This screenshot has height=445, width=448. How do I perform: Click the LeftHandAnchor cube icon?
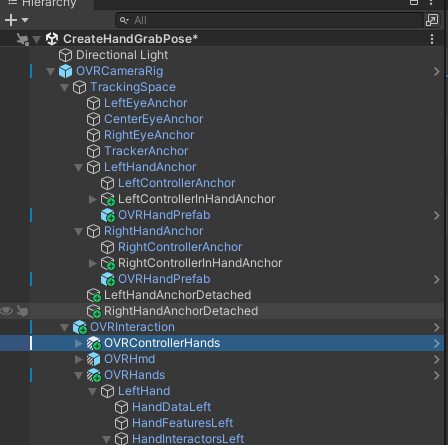tap(93, 167)
